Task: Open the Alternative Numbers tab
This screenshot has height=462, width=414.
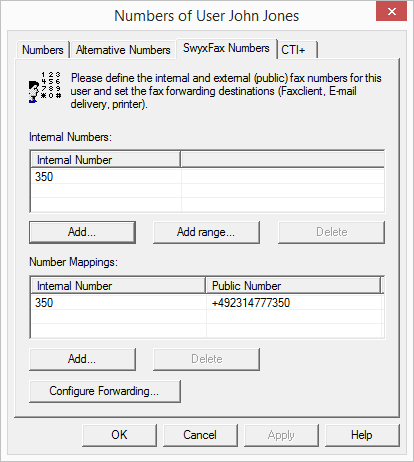Action: 123,50
